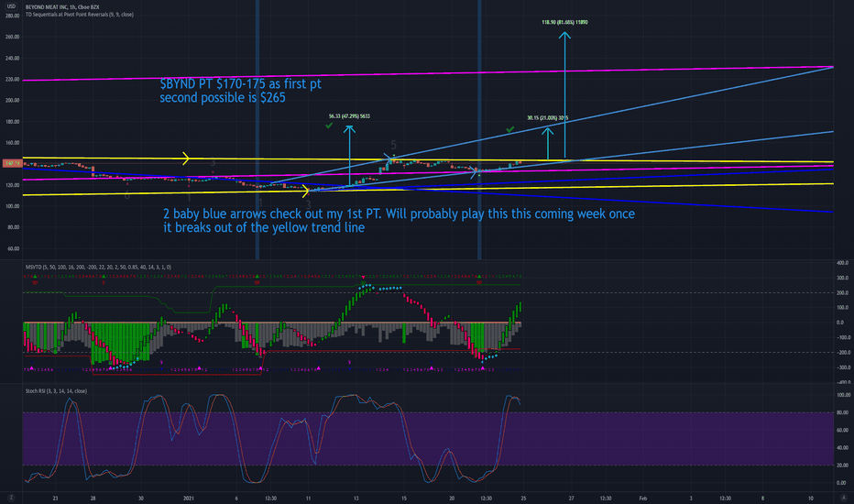The height and width of the screenshot is (504, 854).
Task: Select the MSVTD indicator legend
Action: [98, 267]
